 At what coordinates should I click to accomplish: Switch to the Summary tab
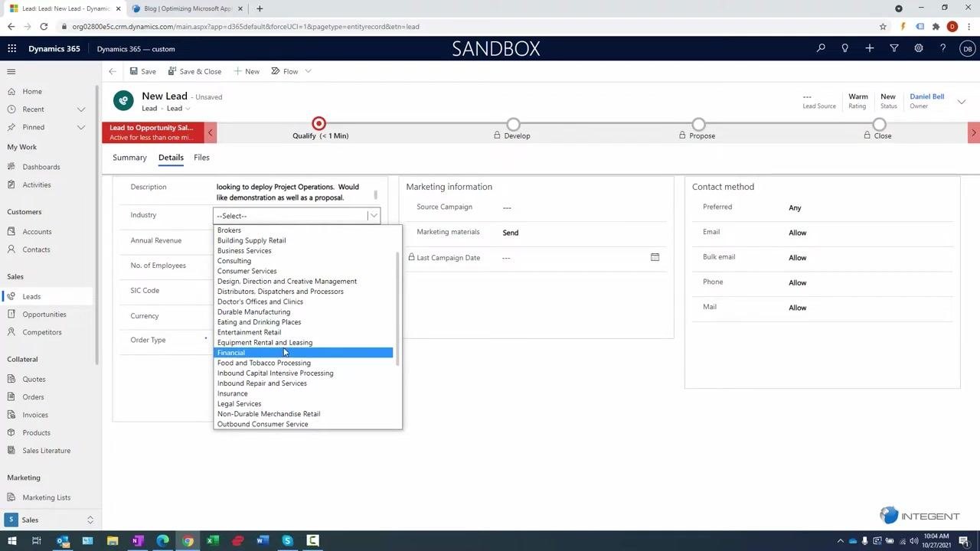point(129,158)
